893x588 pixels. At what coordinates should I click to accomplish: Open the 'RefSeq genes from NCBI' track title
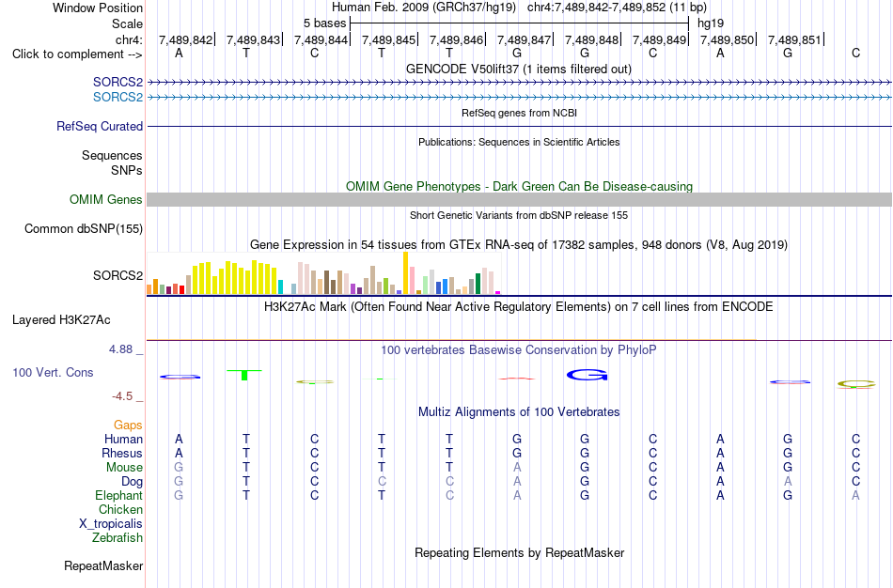[519, 113]
